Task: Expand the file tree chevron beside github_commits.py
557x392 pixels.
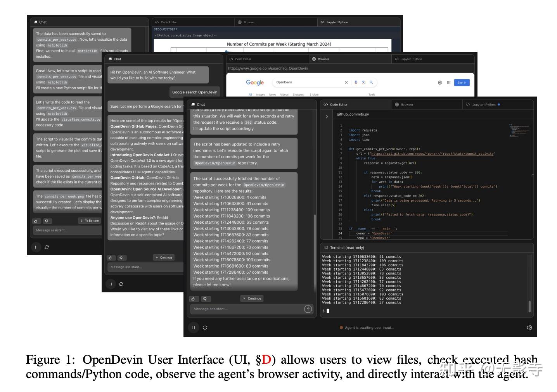Action: 327,117
